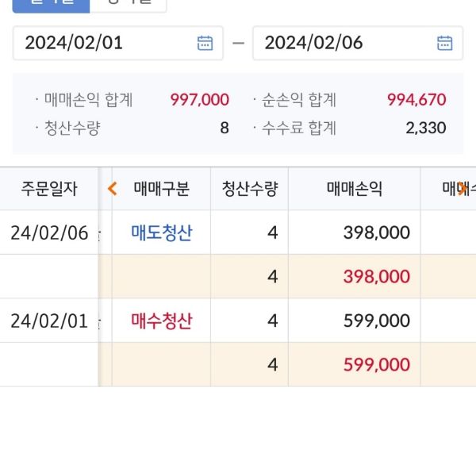Click the 매매구분 column header
476x476 pixels.
pos(162,189)
